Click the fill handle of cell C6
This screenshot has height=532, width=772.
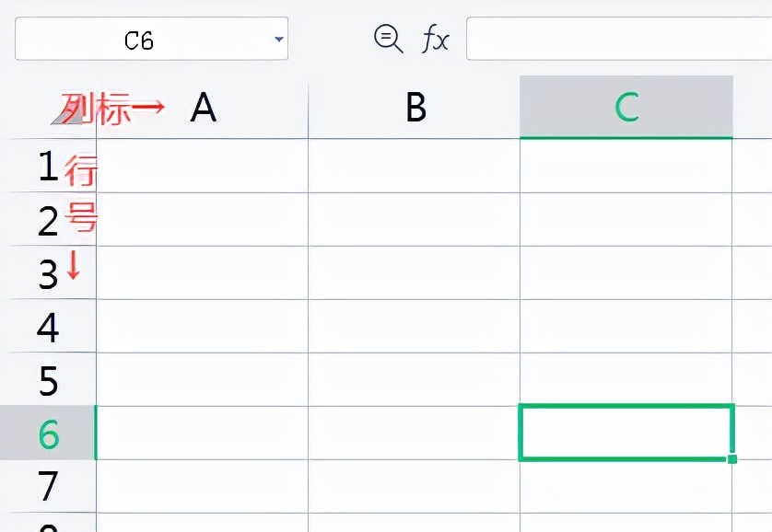coord(732,458)
